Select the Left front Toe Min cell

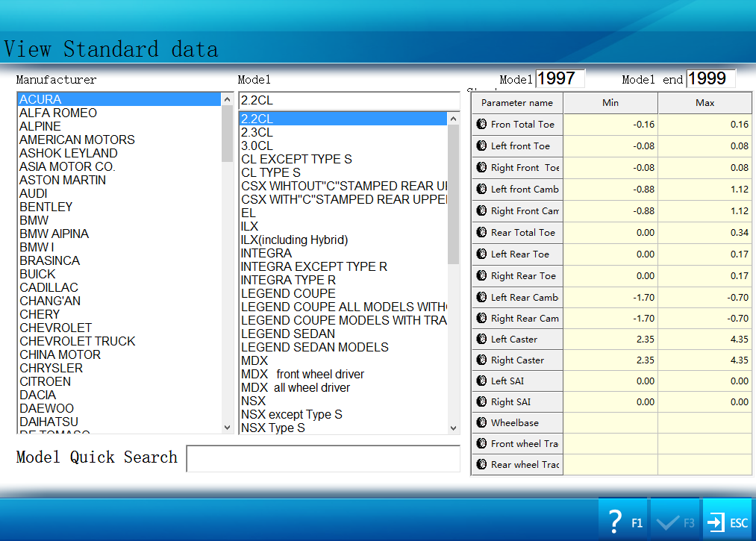[x=610, y=146]
